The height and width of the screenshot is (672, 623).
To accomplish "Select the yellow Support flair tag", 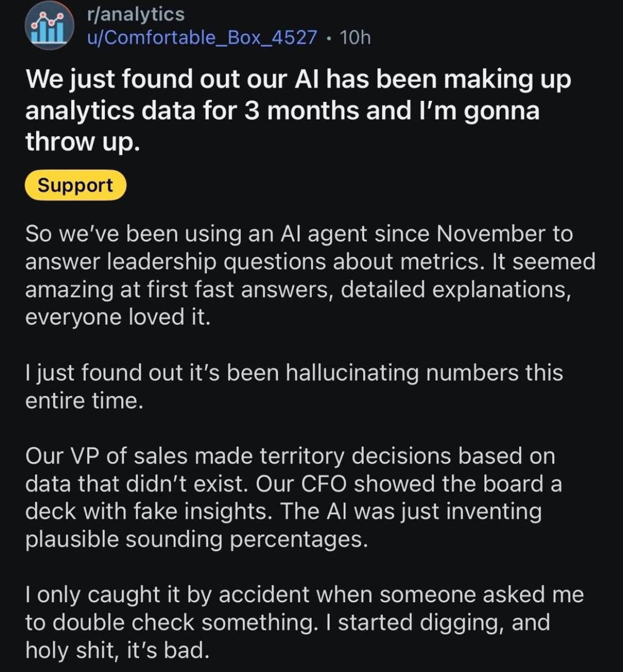I will tap(76, 185).
